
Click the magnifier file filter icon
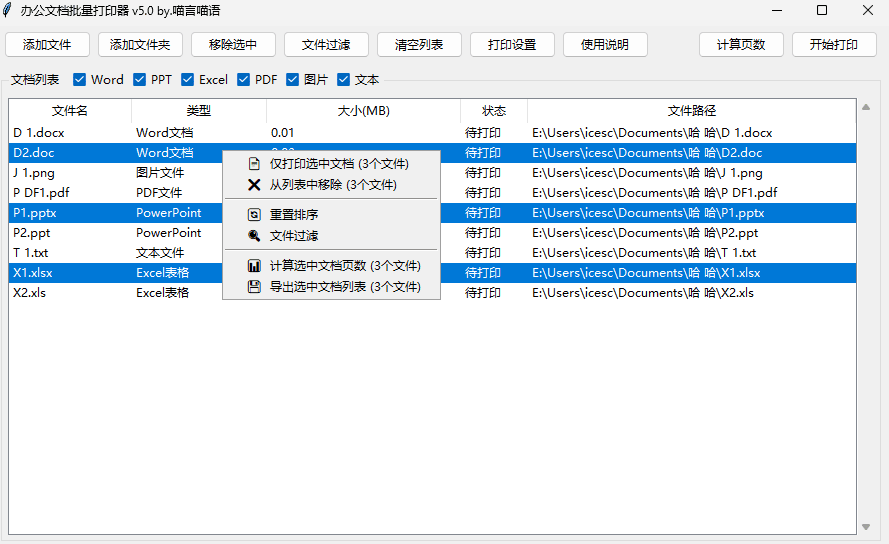(254, 236)
